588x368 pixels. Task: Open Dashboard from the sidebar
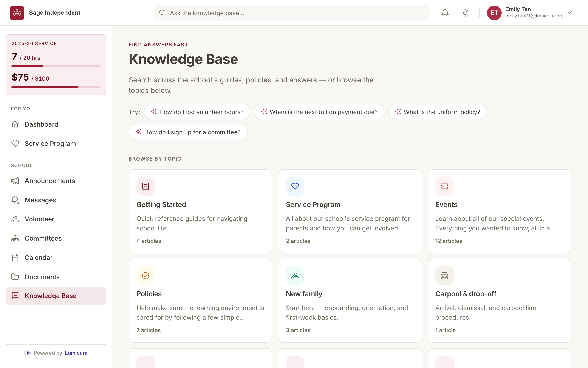pyautogui.click(x=42, y=124)
